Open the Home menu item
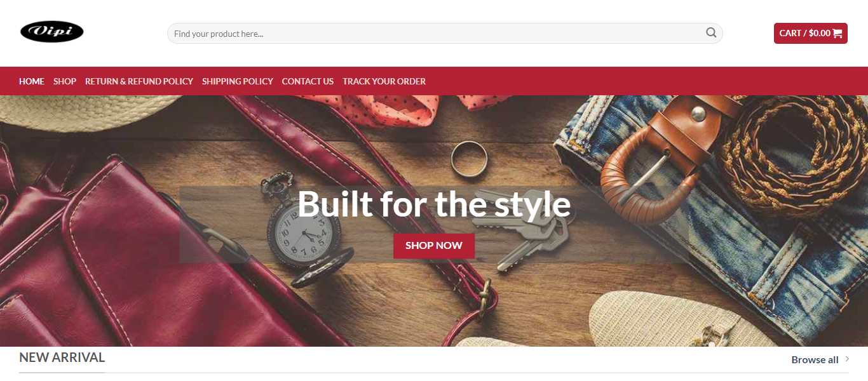Screen dimensions: 868x381 pyautogui.click(x=32, y=81)
